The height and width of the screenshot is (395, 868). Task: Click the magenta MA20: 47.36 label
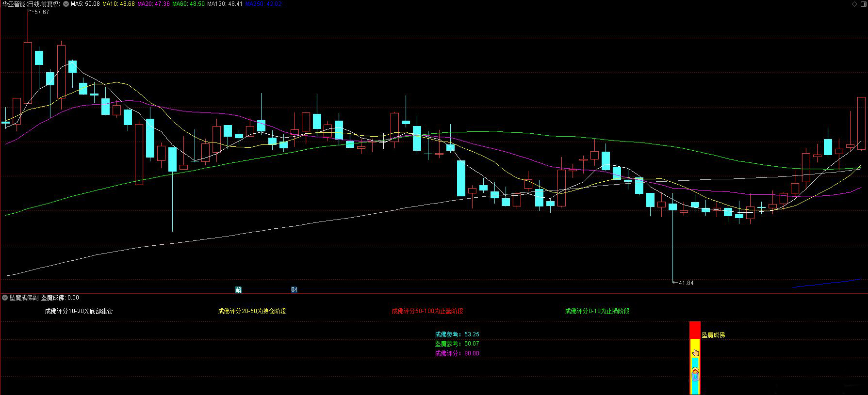click(x=153, y=4)
